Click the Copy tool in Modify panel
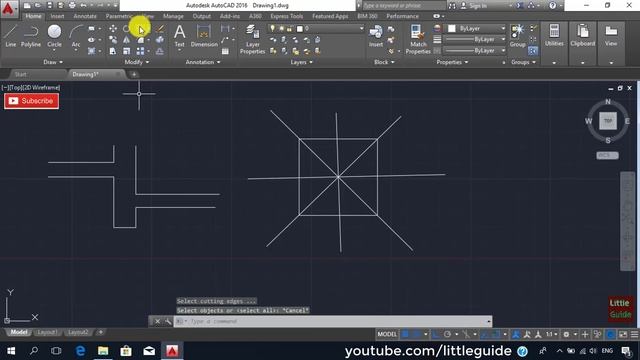Screen dimensions: 640x360 (x=113, y=40)
